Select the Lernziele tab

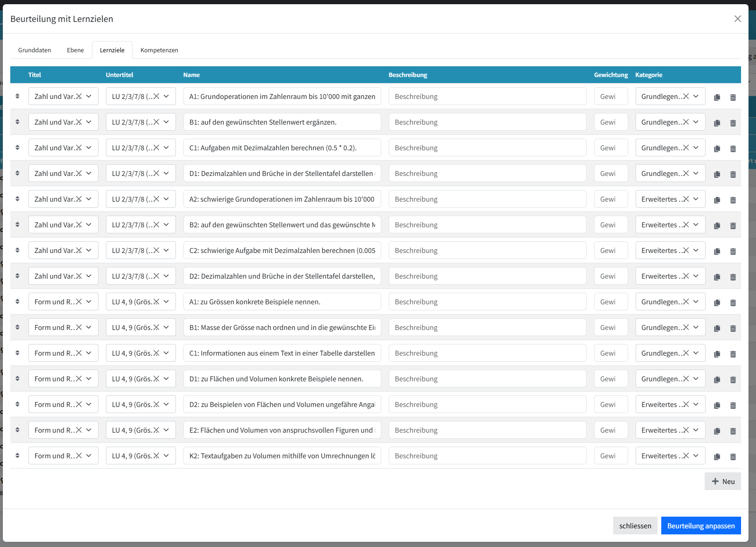coord(112,50)
